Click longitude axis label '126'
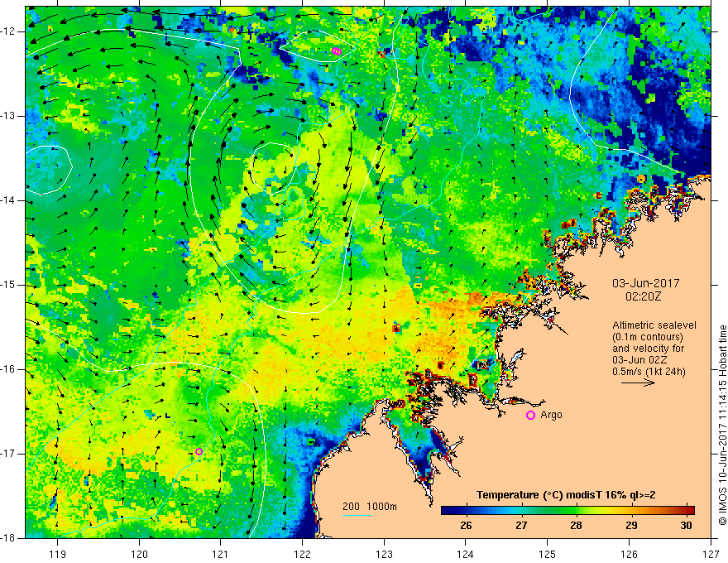This screenshot has width=728, height=563. (x=629, y=554)
